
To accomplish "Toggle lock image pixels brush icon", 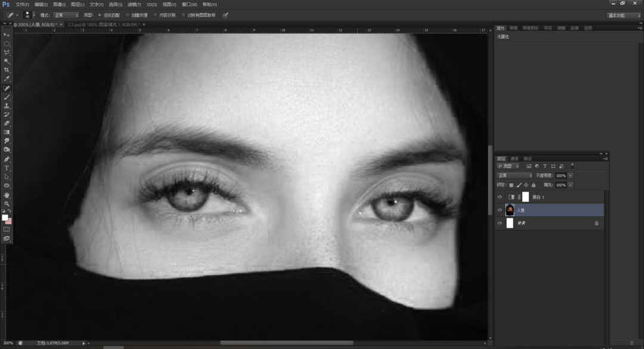I will click(519, 185).
